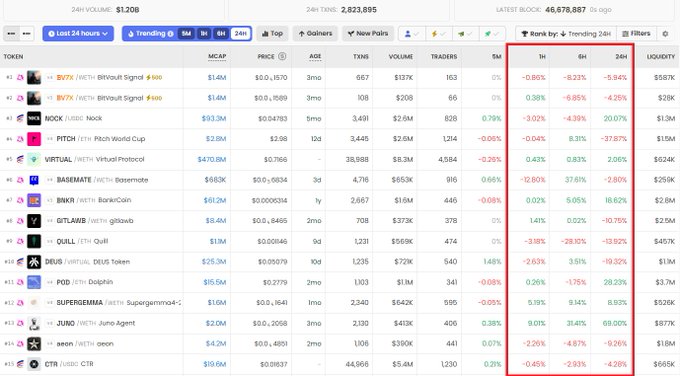Expand the green megaphone ads filter dropdown
The height and width of the screenshot is (376, 680).
465,33
